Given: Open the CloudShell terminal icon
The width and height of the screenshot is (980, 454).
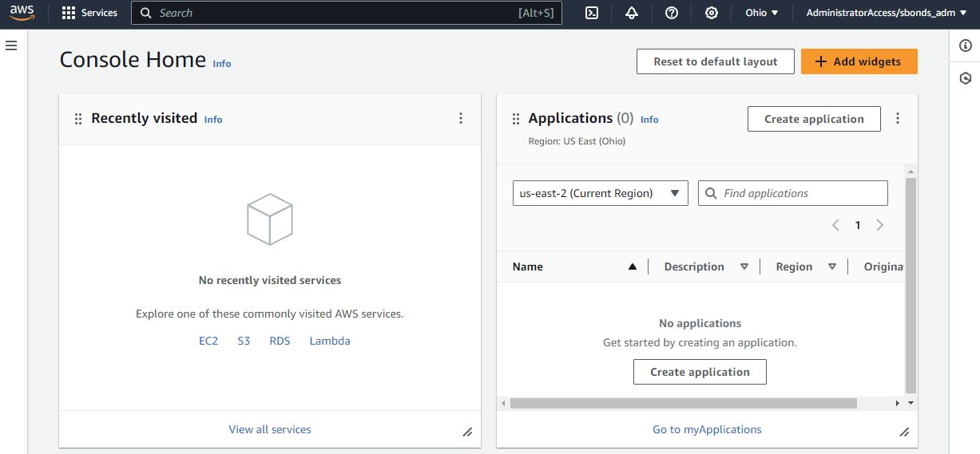Looking at the screenshot, I should coord(592,13).
